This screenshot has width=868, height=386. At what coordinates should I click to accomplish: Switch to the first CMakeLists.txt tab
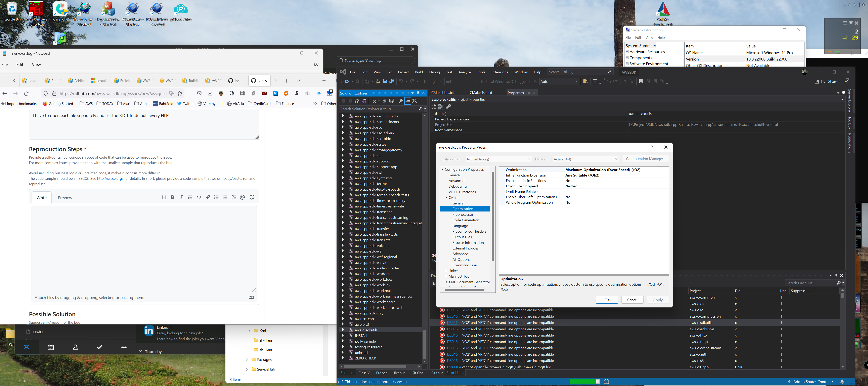pos(443,92)
